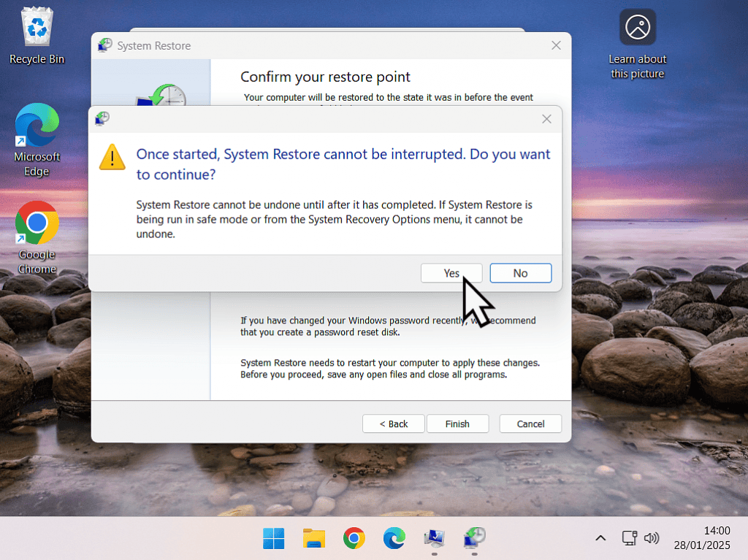748x560 pixels.
Task: Expand the hidden tray icons chevron
Action: tap(600, 539)
